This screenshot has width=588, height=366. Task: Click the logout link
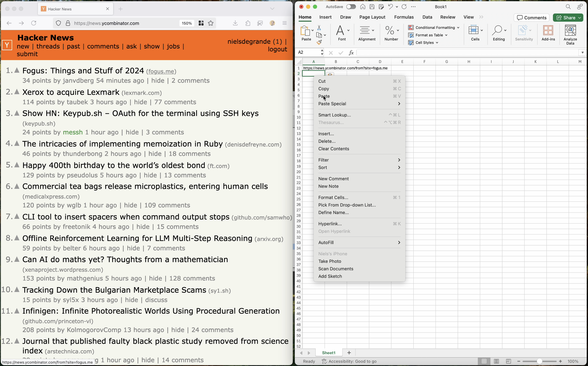click(x=277, y=49)
